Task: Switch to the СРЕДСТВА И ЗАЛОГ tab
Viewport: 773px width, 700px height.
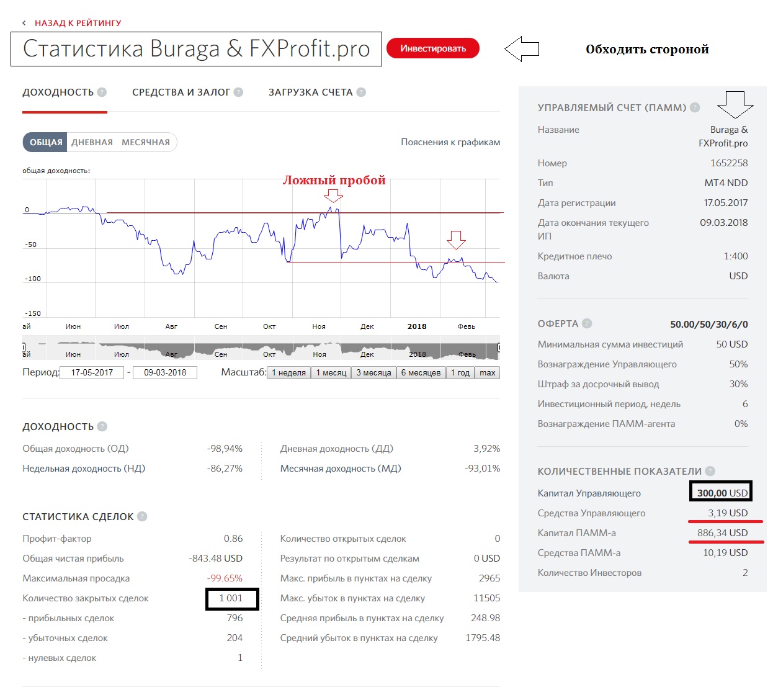Action: click(x=181, y=92)
